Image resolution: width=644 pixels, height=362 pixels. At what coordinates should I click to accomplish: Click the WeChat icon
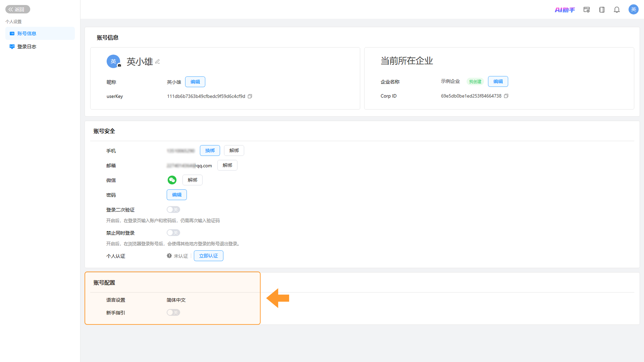pos(172,180)
